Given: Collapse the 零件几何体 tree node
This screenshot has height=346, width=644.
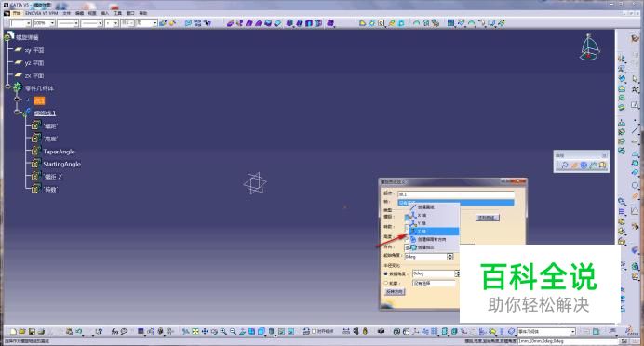Looking at the screenshot, I should pyautogui.click(x=7, y=87).
